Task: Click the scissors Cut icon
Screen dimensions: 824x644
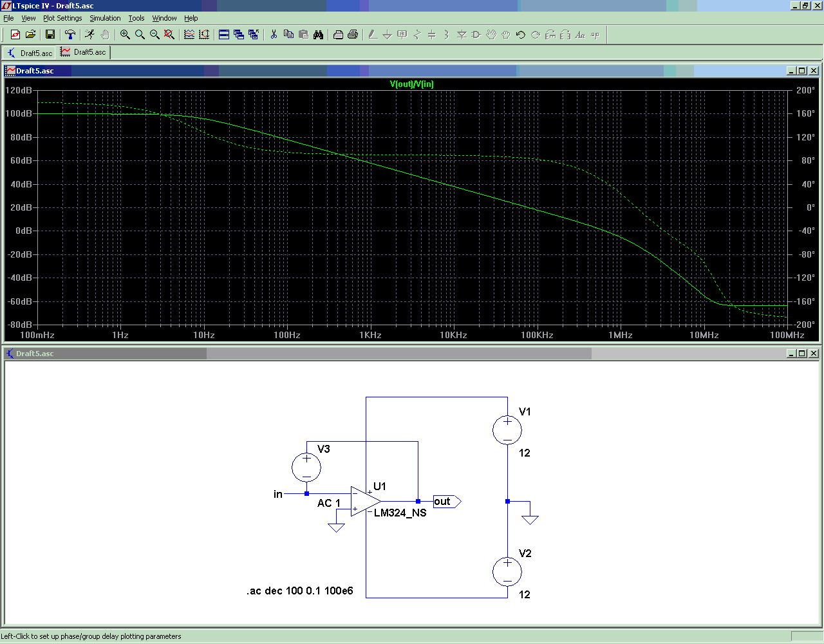Action: click(x=274, y=35)
